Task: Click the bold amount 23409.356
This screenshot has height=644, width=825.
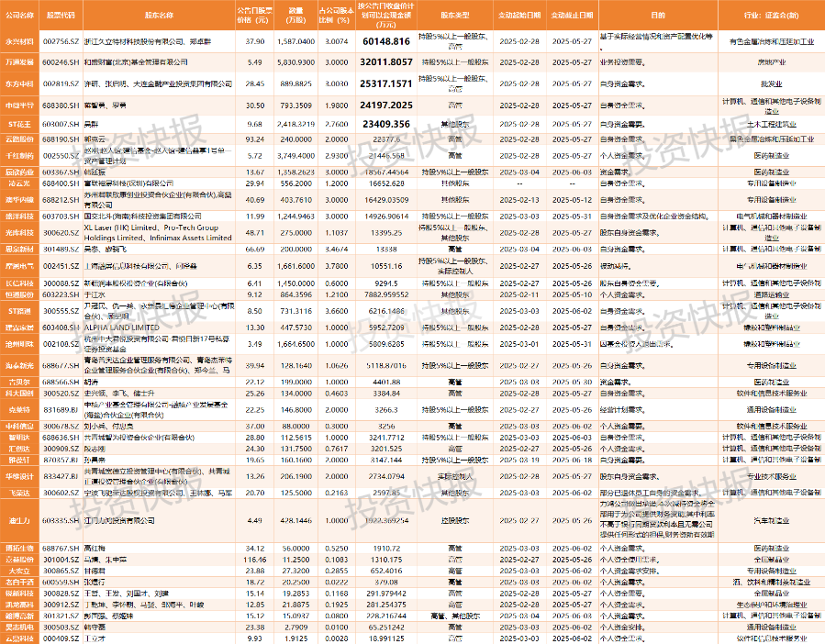Action: (x=386, y=124)
